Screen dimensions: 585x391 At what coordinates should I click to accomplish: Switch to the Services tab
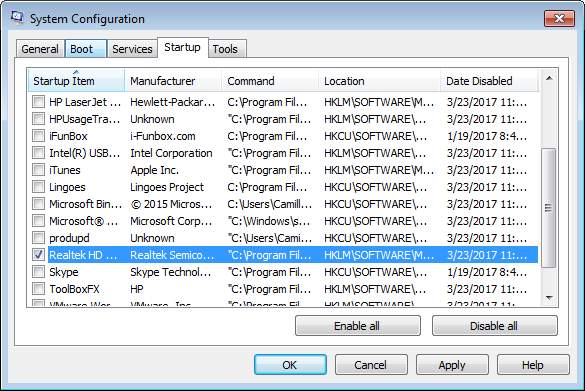(x=132, y=49)
